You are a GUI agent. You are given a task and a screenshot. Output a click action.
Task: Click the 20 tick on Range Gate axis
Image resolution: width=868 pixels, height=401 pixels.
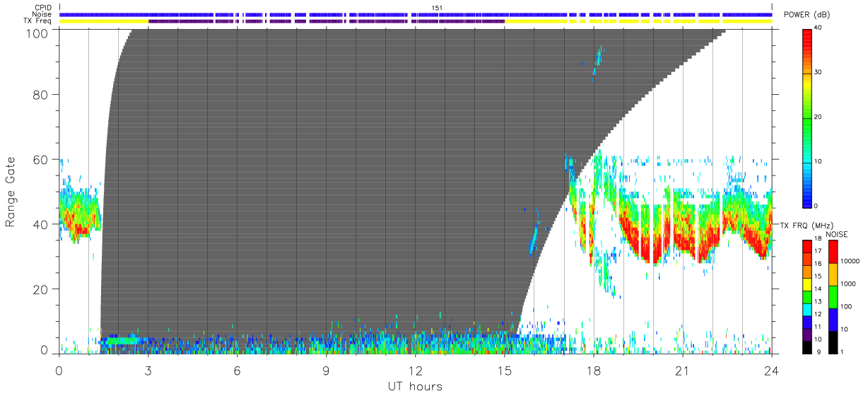click(x=42, y=289)
